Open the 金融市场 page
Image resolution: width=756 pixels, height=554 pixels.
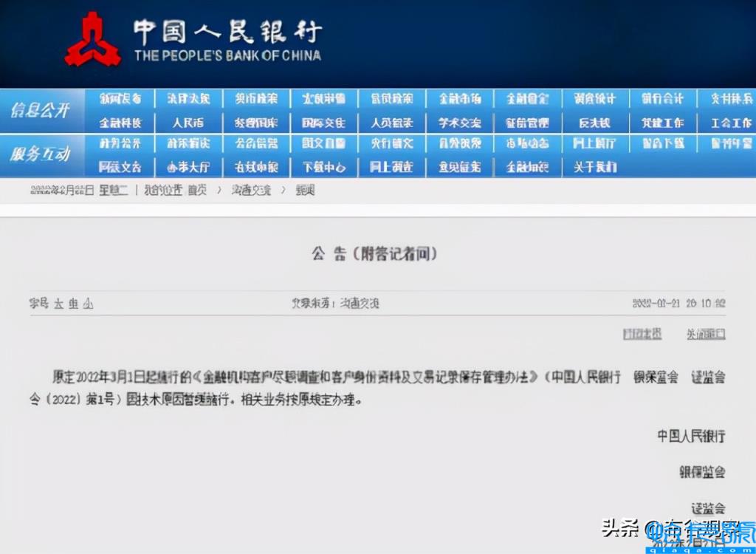click(459, 99)
